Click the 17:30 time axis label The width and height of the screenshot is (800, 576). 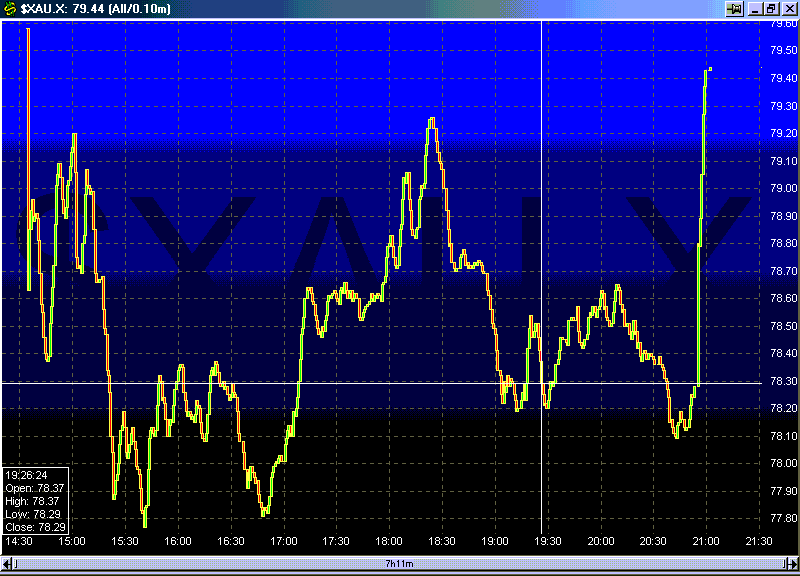tap(336, 541)
